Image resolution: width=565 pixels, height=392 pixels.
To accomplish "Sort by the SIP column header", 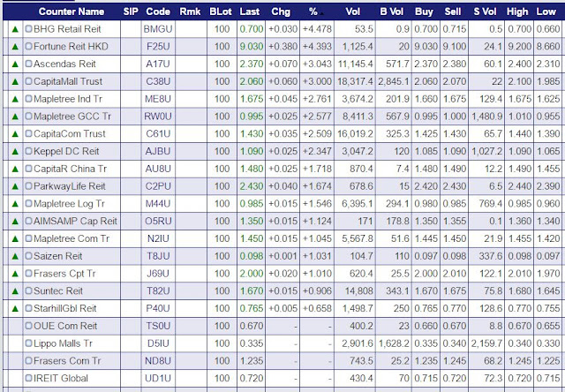I will point(131,11).
